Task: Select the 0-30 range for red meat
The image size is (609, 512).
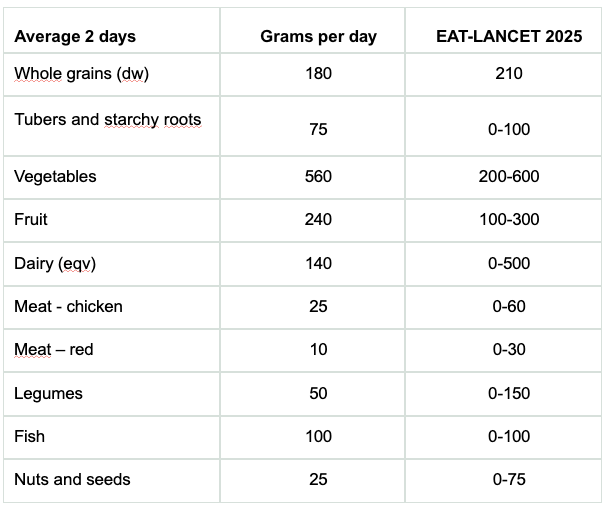Action: (x=509, y=350)
